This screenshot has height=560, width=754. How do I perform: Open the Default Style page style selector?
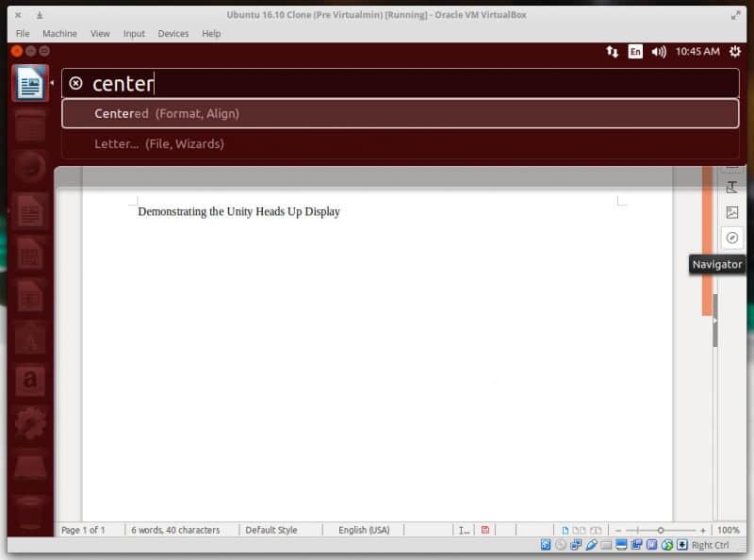tap(271, 531)
